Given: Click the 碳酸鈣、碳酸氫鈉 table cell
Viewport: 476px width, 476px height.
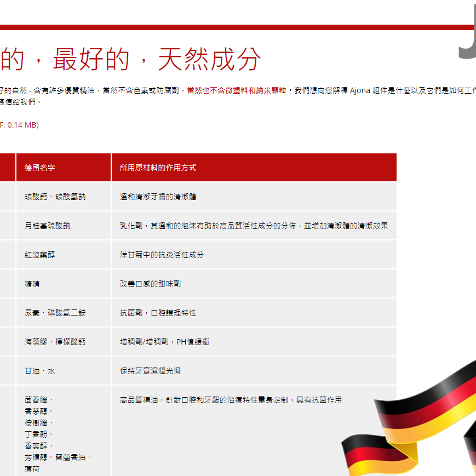Looking at the screenshot, I should pos(55,197).
